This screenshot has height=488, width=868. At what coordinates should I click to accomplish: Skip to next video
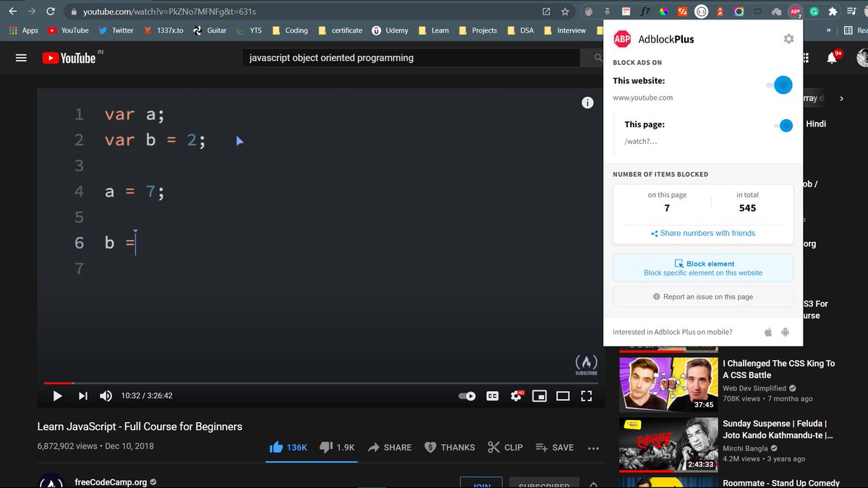[x=82, y=395]
